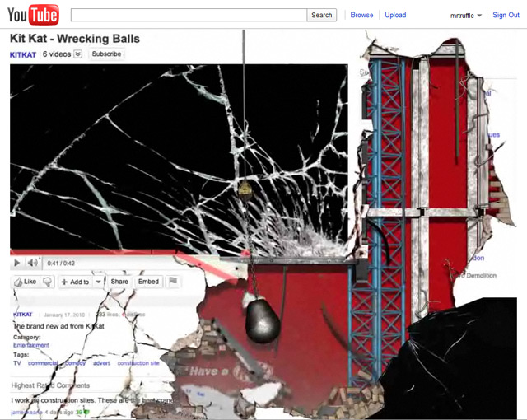This screenshot has height=420, width=527.
Task: Click the description text about brand new ad
Action: (58, 326)
